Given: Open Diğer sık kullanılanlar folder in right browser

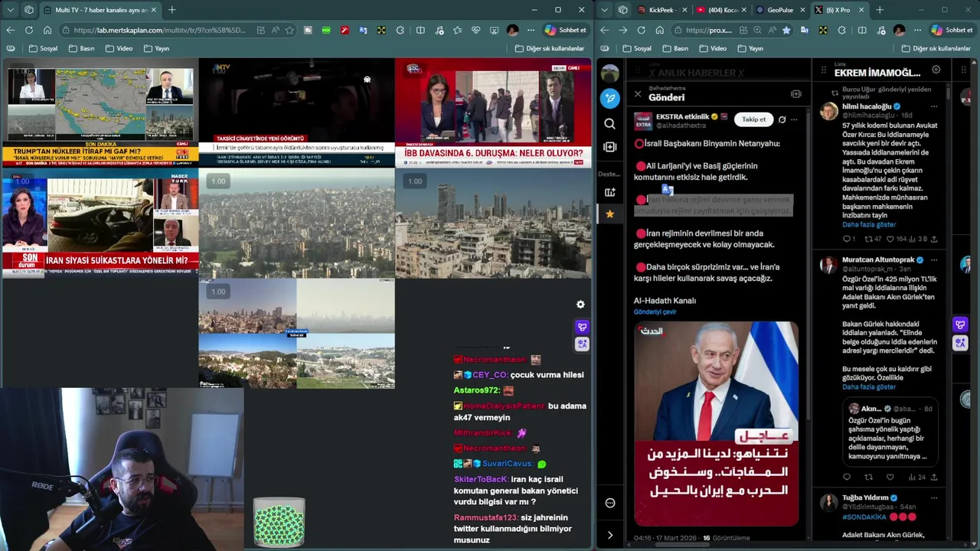Looking at the screenshot, I should (935, 48).
